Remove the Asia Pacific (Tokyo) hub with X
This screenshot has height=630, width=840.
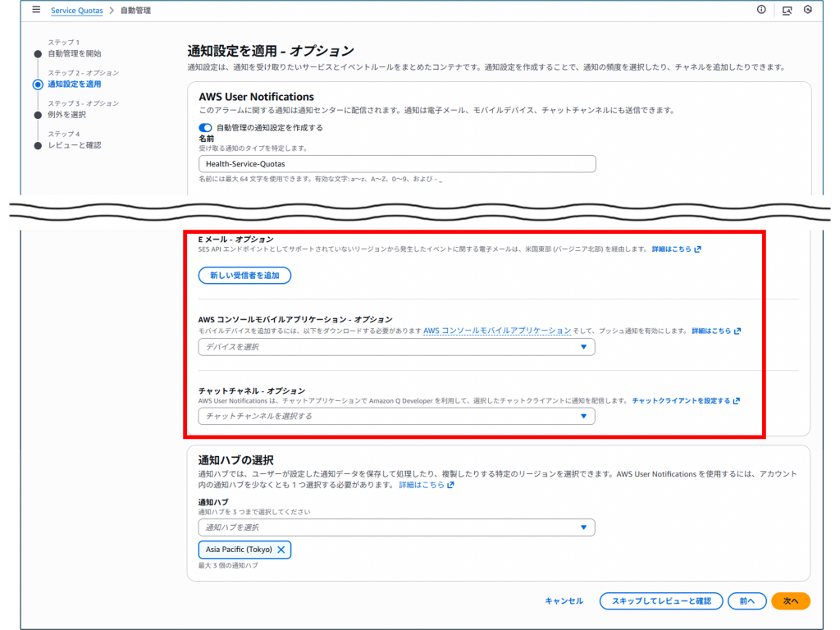coord(281,550)
